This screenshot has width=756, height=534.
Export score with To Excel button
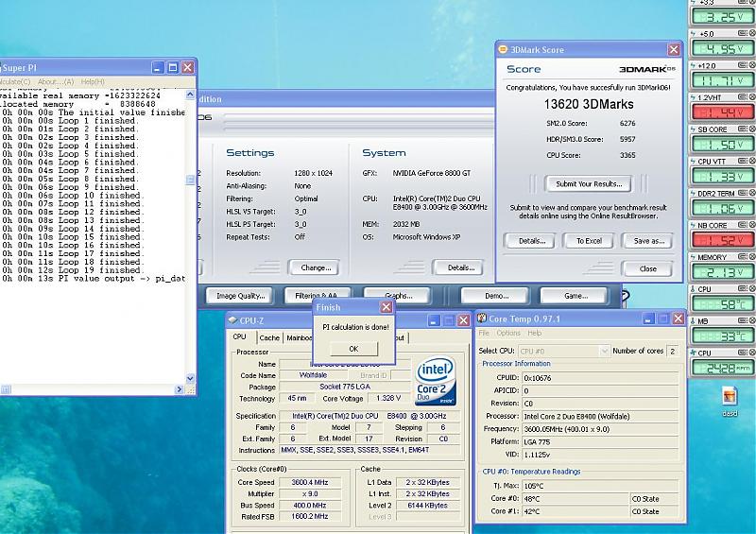[x=589, y=241]
